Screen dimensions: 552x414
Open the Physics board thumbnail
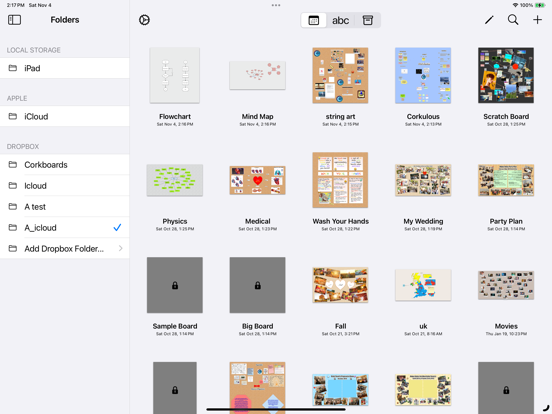point(175,180)
